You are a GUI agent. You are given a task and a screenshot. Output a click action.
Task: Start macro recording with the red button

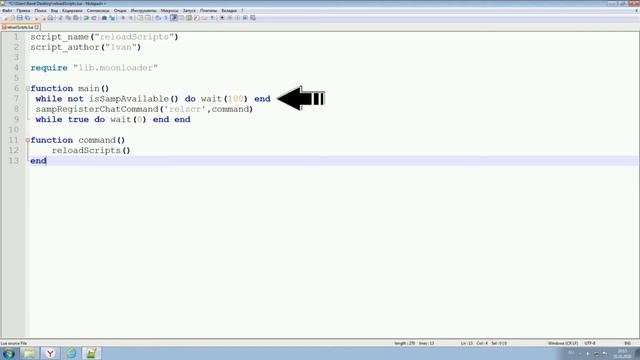click(222, 18)
